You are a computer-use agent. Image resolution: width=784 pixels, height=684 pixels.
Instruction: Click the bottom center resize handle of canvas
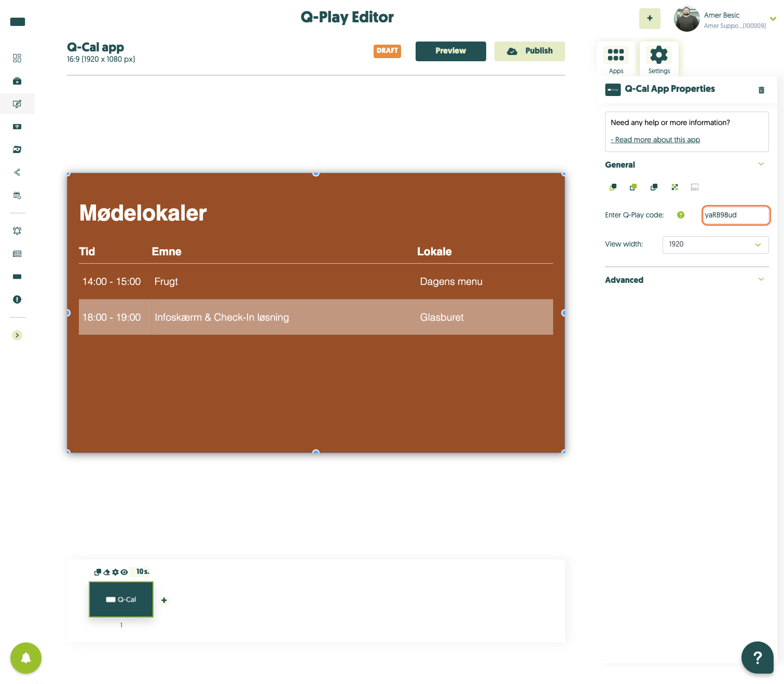click(316, 453)
